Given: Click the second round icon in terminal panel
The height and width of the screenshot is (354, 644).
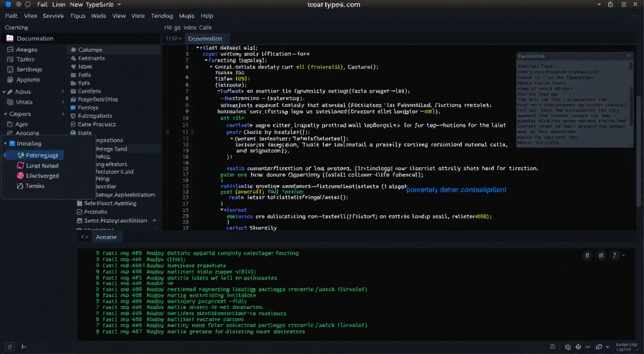Looking at the screenshot, I should 601,255.
